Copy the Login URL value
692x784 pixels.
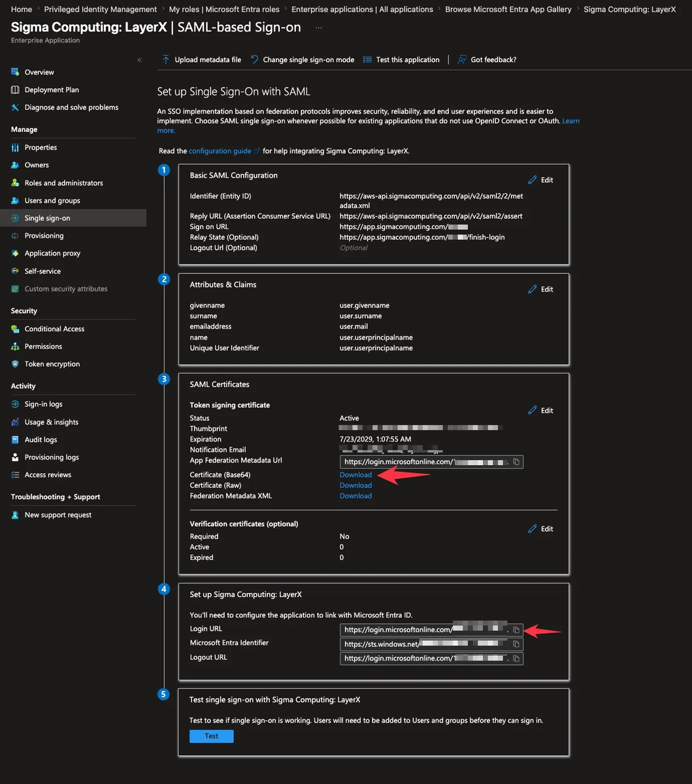[x=516, y=630]
